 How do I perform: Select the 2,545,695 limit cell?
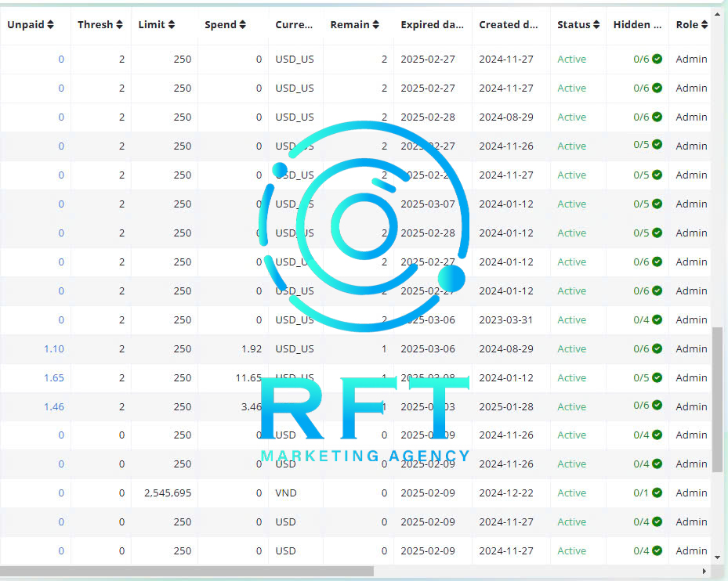(168, 493)
